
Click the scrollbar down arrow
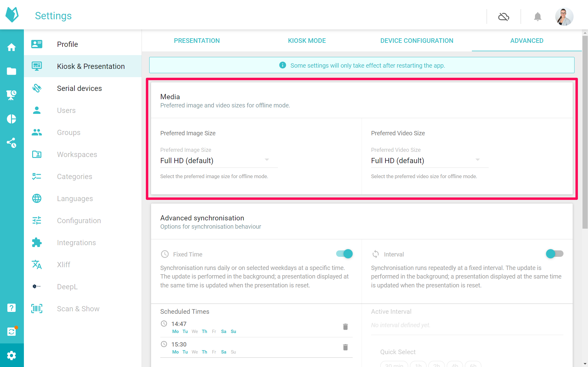585,364
